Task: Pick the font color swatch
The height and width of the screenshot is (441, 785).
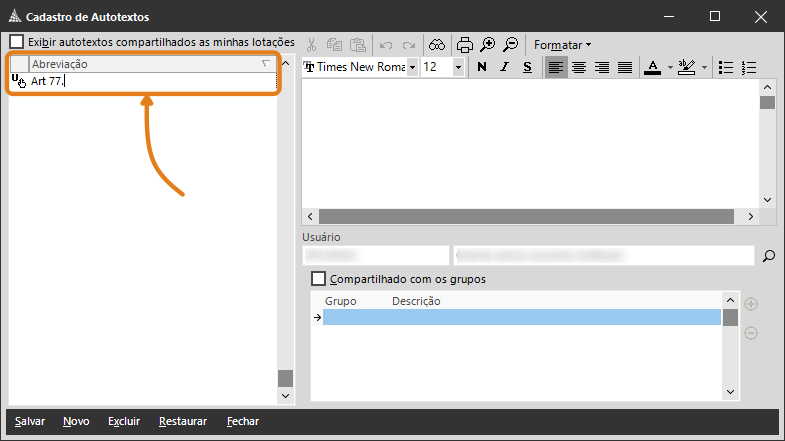Action: tap(652, 67)
